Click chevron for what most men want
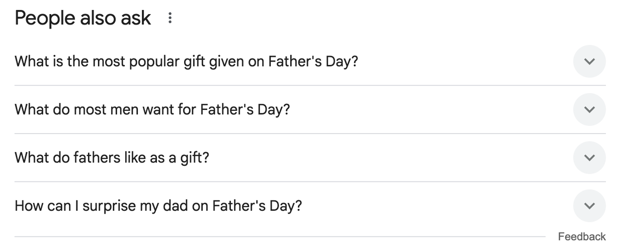Viewport: 644px width, 248px height. click(589, 109)
